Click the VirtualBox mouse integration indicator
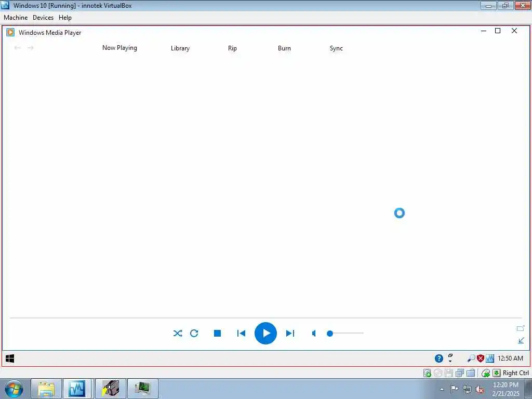Image resolution: width=532 pixels, height=399 pixels. [486, 373]
